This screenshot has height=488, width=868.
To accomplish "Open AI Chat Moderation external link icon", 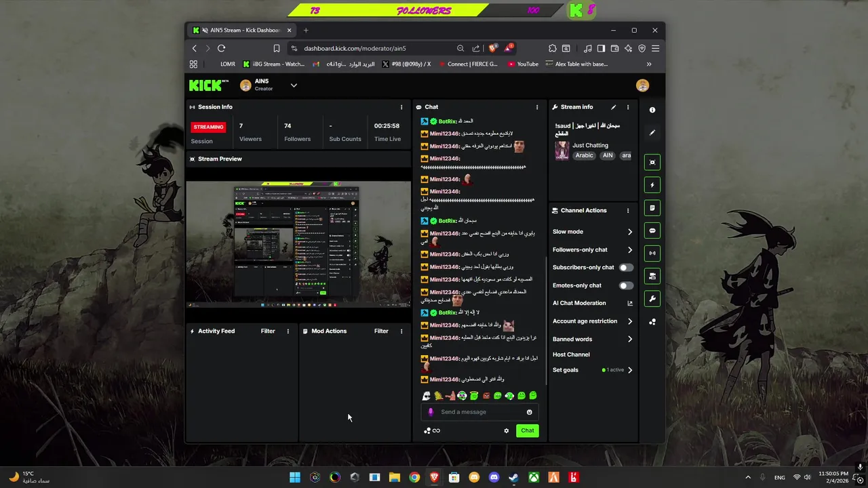I will (x=630, y=304).
